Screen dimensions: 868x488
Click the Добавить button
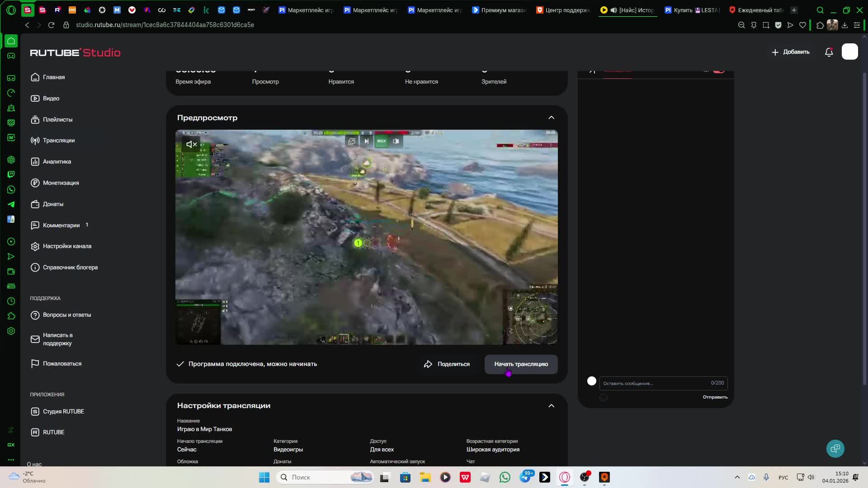tap(790, 52)
